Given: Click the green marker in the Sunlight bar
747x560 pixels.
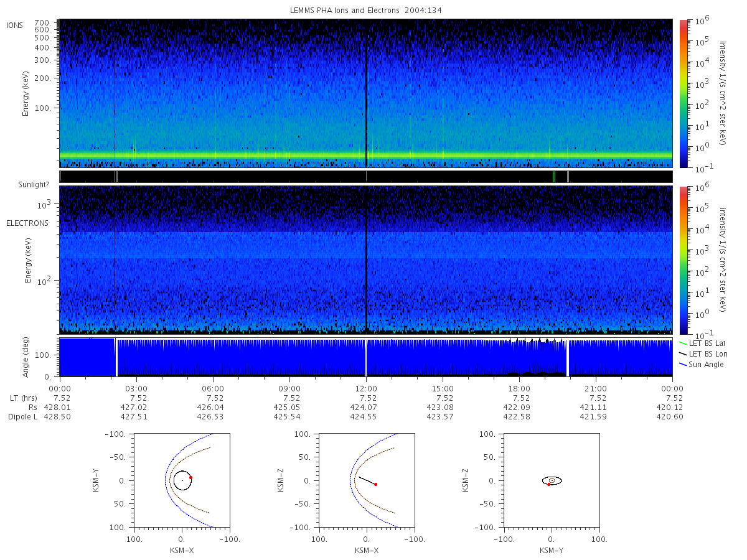Looking at the screenshot, I should tap(553, 177).
